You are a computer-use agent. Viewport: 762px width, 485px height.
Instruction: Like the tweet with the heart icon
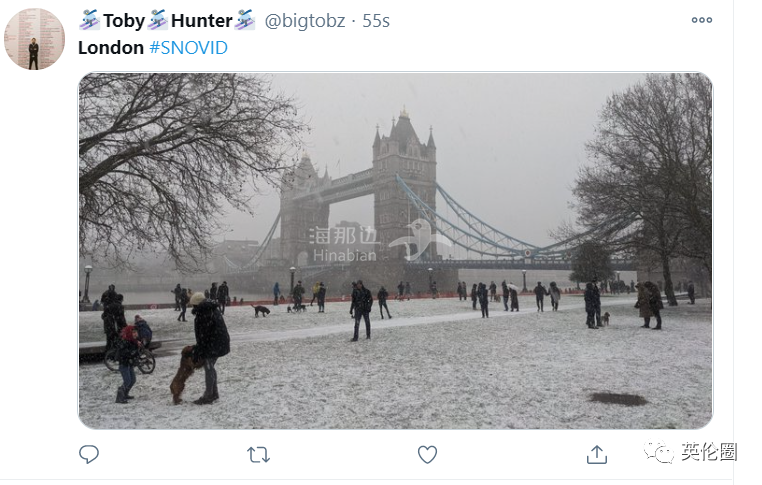point(427,455)
